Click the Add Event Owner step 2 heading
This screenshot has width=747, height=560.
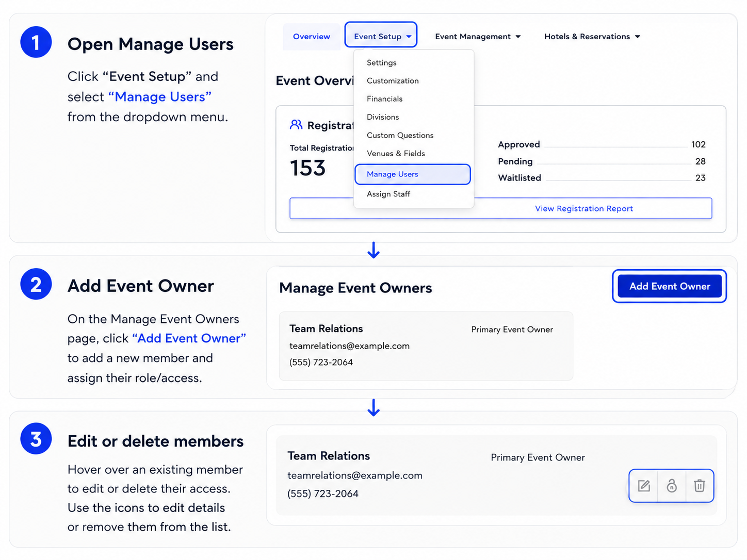coord(140,286)
